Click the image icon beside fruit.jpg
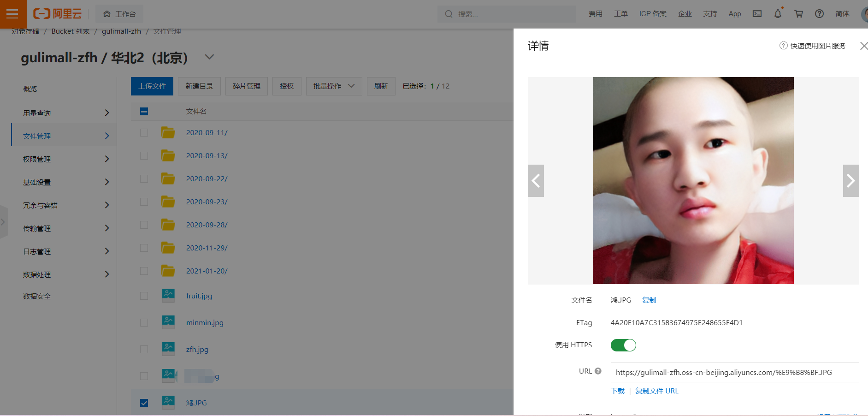 168,296
